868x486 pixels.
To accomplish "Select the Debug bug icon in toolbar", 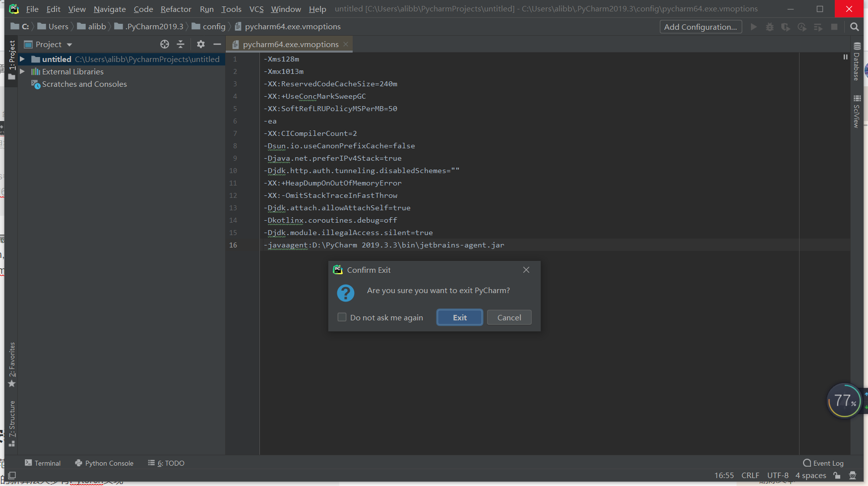I will 769,27.
